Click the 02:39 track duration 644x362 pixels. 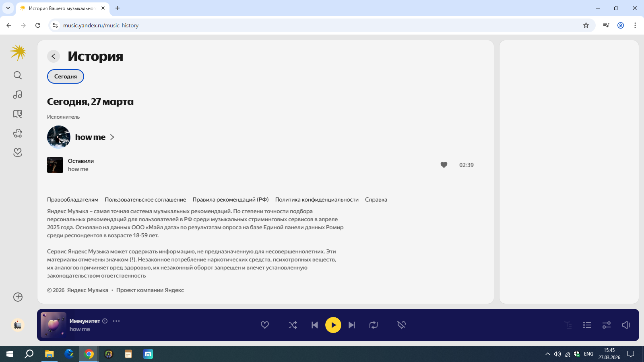[x=466, y=165]
